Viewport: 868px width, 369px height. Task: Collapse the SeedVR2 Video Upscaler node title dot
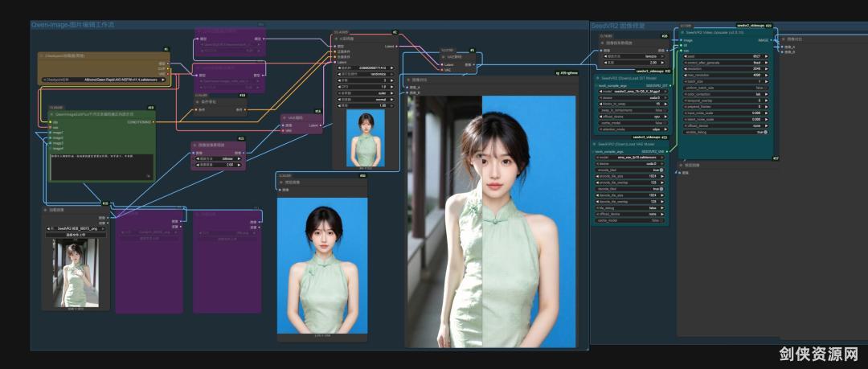point(682,31)
